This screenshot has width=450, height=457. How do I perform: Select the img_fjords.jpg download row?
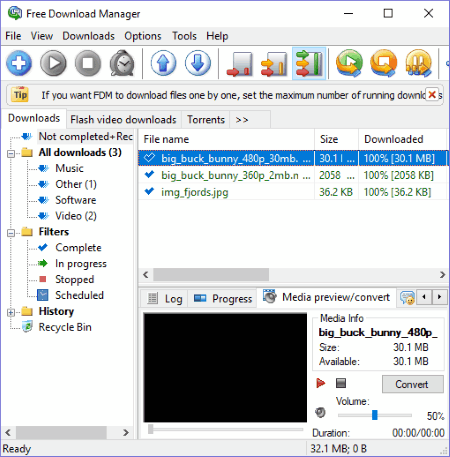coord(293,192)
